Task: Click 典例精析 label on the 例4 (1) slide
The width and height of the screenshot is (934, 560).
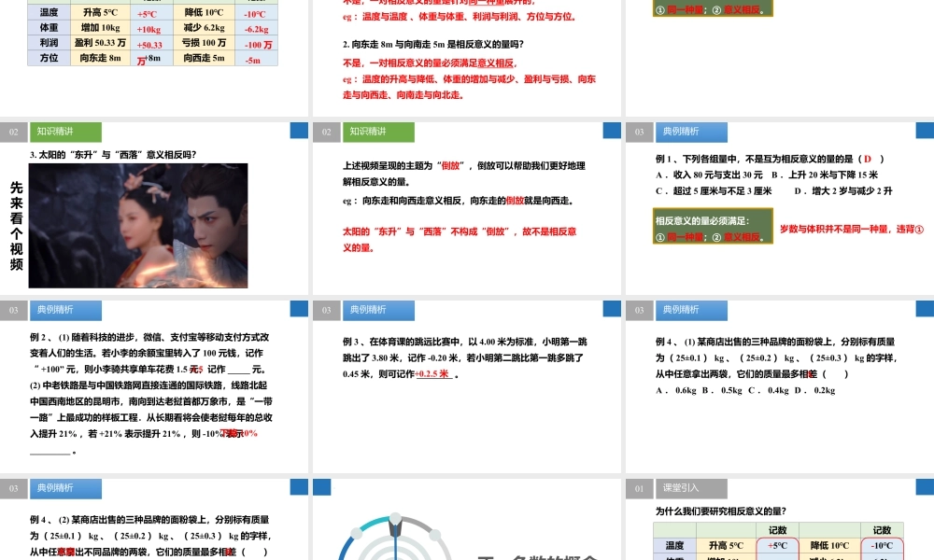Action: tap(691, 310)
